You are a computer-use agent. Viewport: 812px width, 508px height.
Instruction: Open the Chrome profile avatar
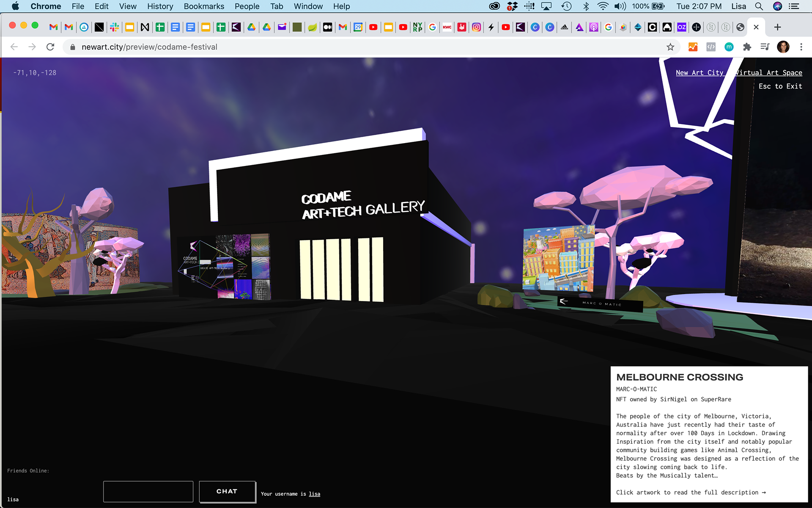pos(783,47)
